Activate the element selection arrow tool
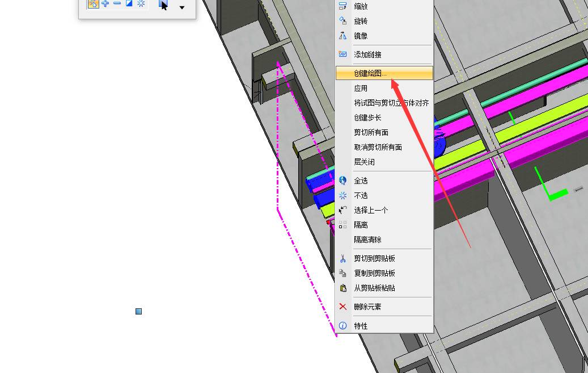 click(163, 5)
